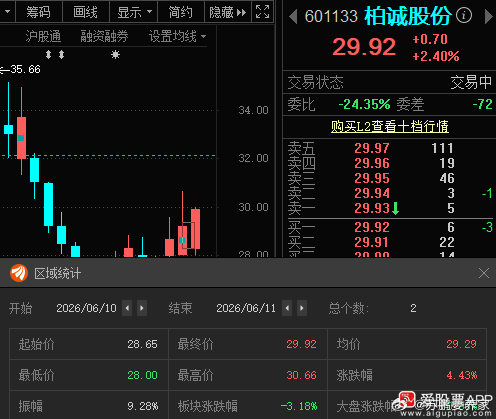Click the buy-one price 29.92 in order book
Screen dimensions: 496x419
[372, 227]
